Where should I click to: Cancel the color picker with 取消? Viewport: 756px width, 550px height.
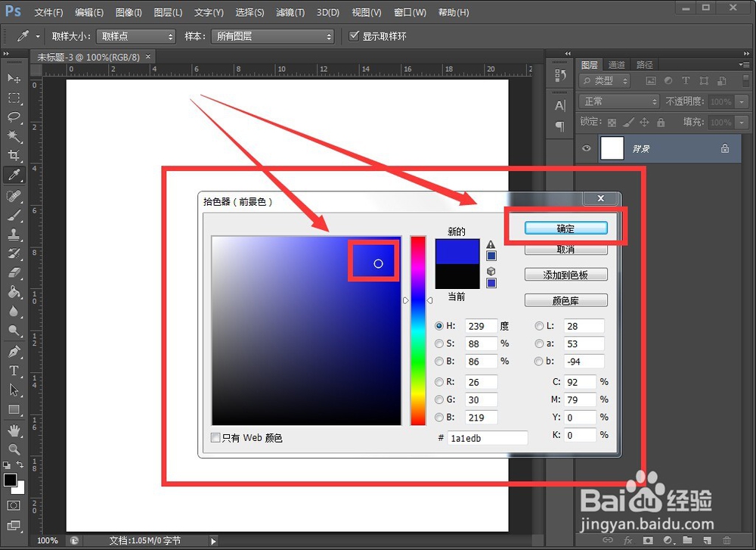565,250
